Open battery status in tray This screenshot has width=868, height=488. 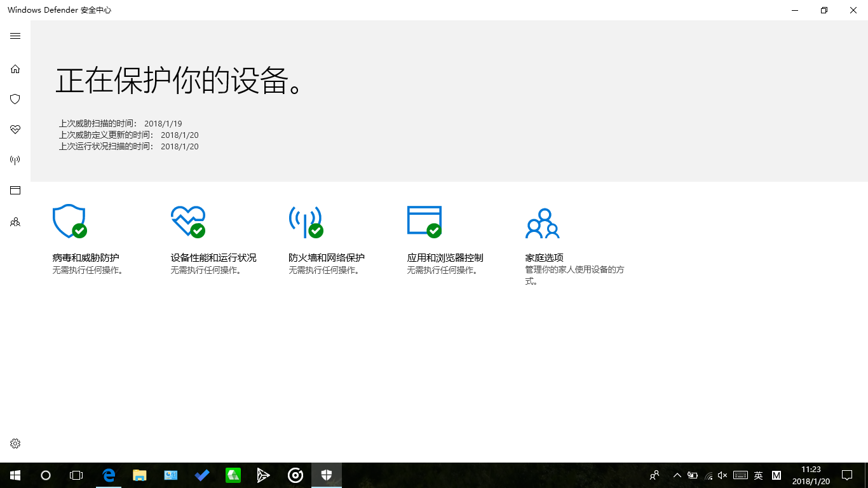tap(693, 475)
